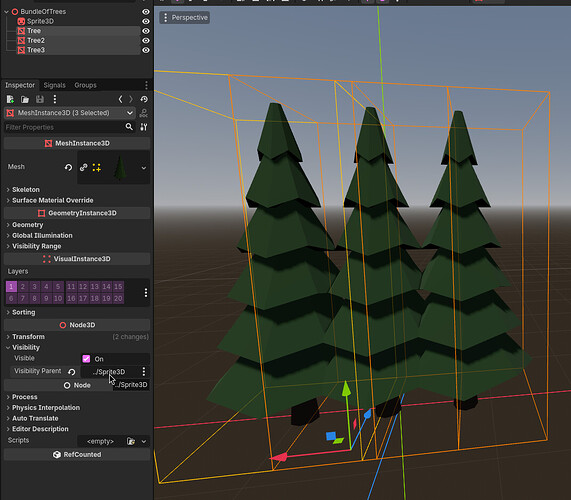
Task: Toggle eye icon for Tree3 node
Action: pyautogui.click(x=146, y=50)
